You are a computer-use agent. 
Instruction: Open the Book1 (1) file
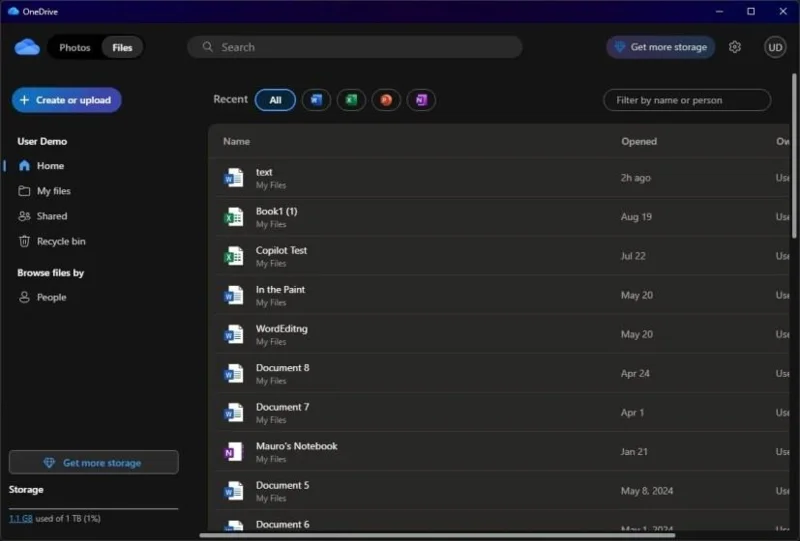[x=277, y=211]
